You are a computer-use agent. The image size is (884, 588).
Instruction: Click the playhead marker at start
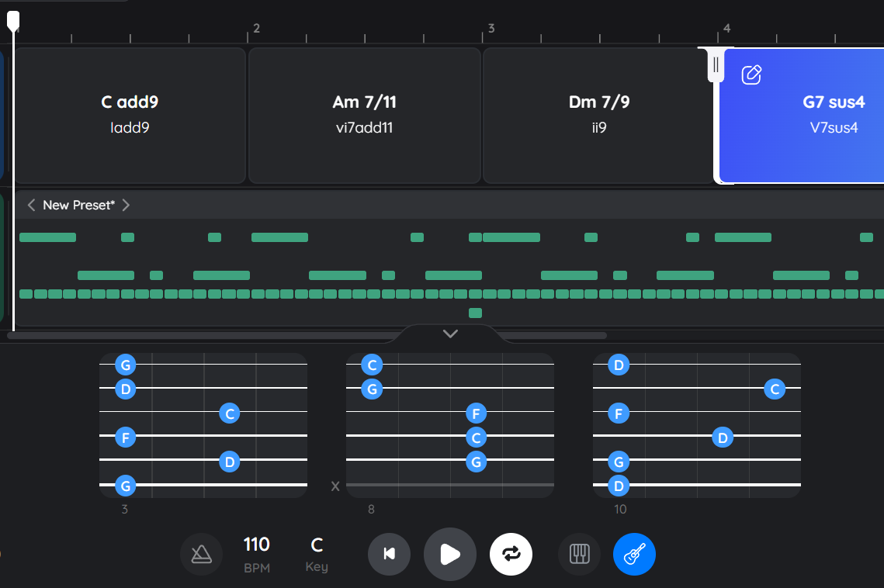pos(13,21)
